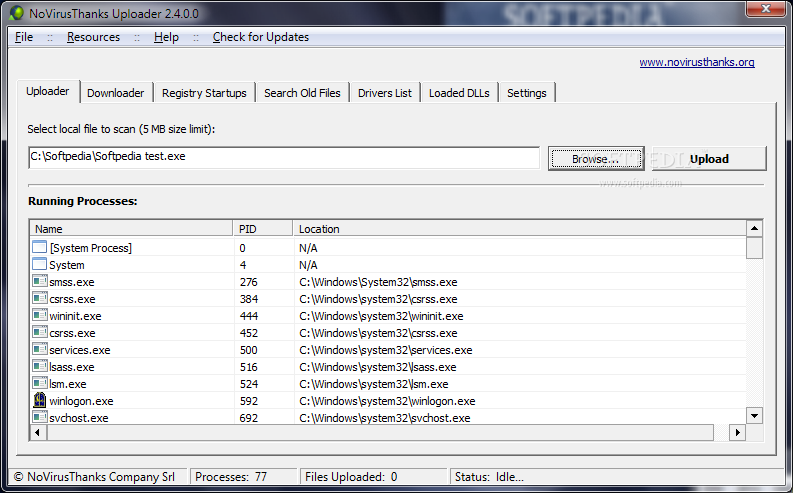Click the svchost.exe process icon

(39, 417)
